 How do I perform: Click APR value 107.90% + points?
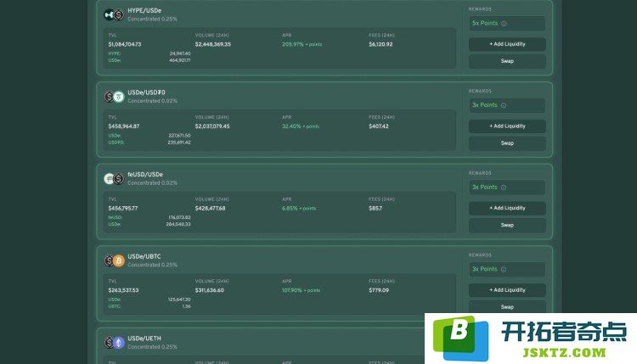pos(301,290)
